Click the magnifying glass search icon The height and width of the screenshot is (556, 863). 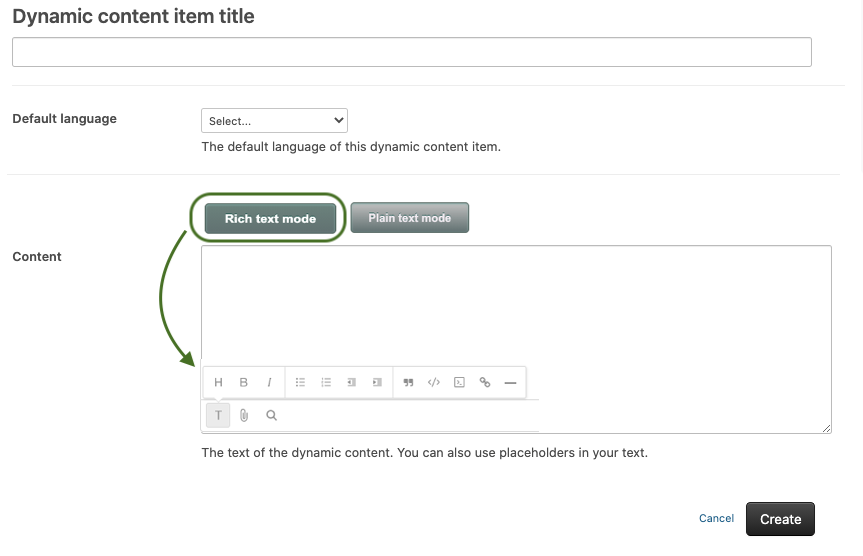[271, 415]
